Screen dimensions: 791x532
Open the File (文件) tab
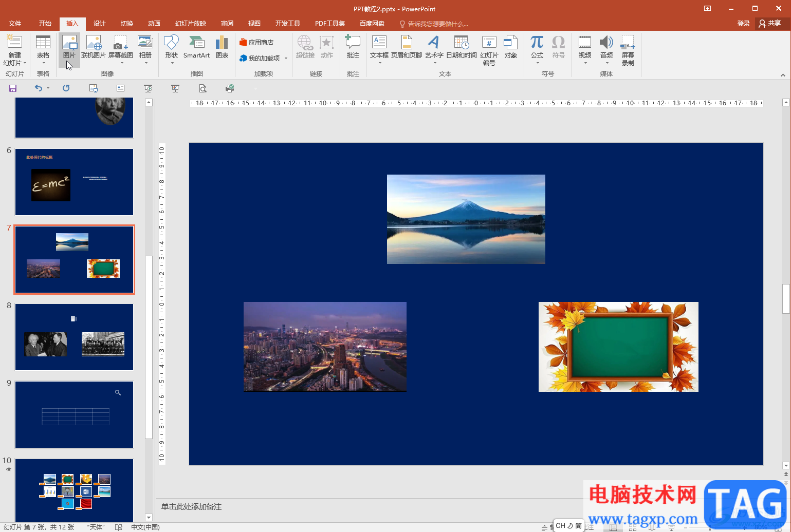(x=15, y=24)
